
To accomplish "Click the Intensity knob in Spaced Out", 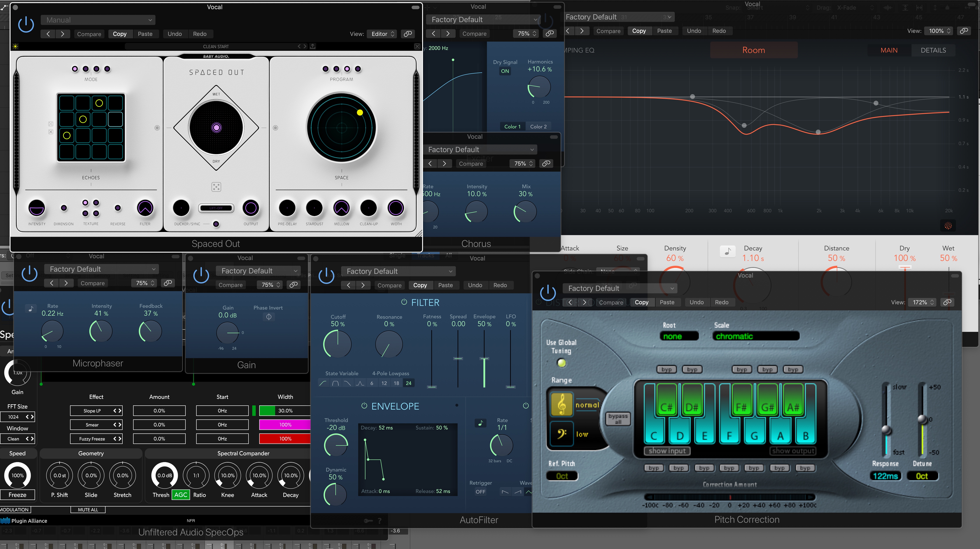I will (x=37, y=208).
